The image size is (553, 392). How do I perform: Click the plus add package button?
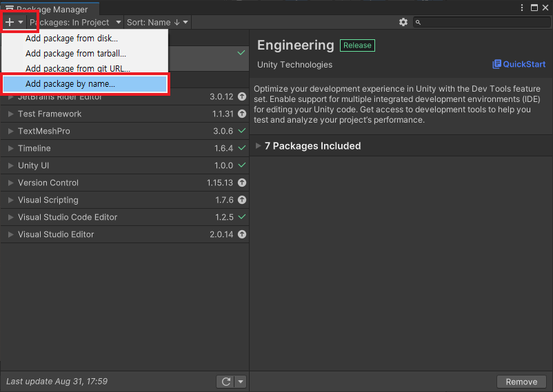(13, 22)
